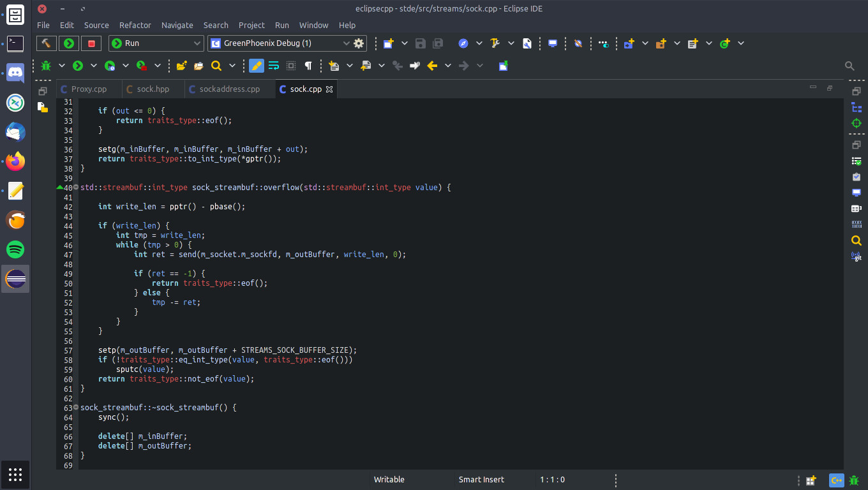Switch to the C/C++ perspective button
This screenshot has height=490, width=868.
pos(836,480)
